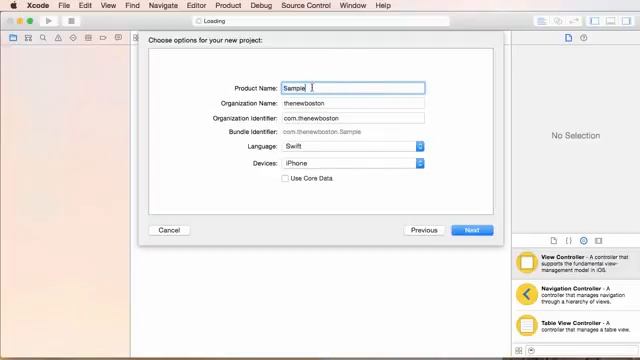Image resolution: width=640 pixels, height=360 pixels.
Task: Click the 'Navigation Controller' title text
Action: tap(571, 289)
